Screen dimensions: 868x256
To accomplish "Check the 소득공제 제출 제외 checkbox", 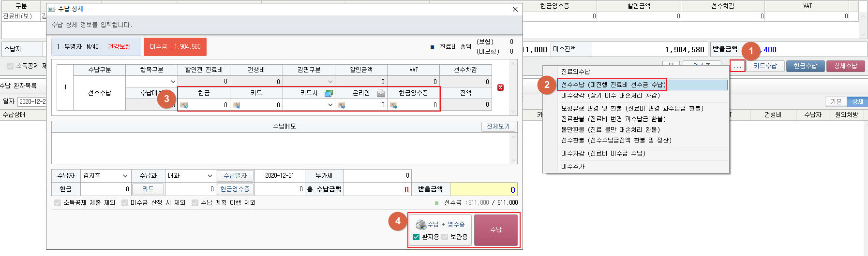I will tap(58, 203).
